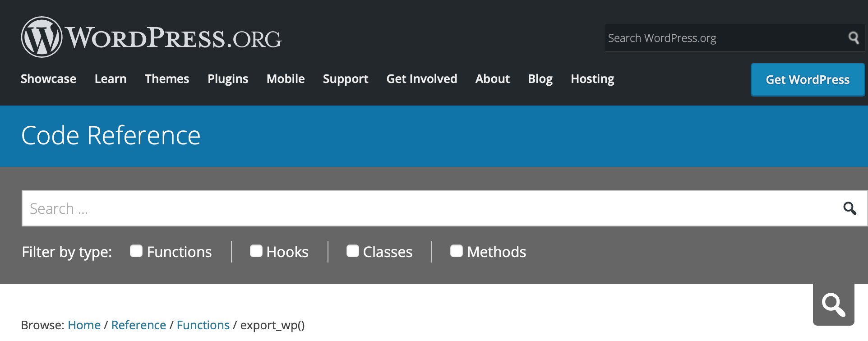Open the Showcase menu item

(x=48, y=79)
